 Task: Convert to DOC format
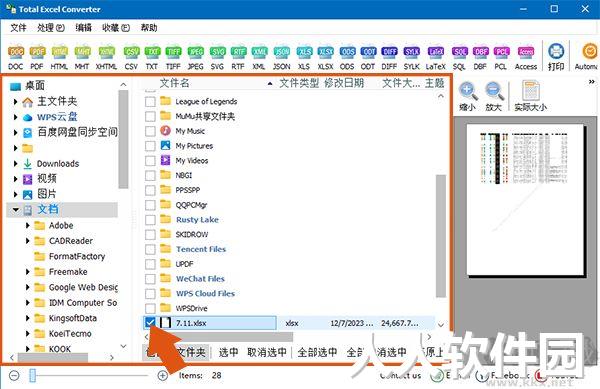16,57
